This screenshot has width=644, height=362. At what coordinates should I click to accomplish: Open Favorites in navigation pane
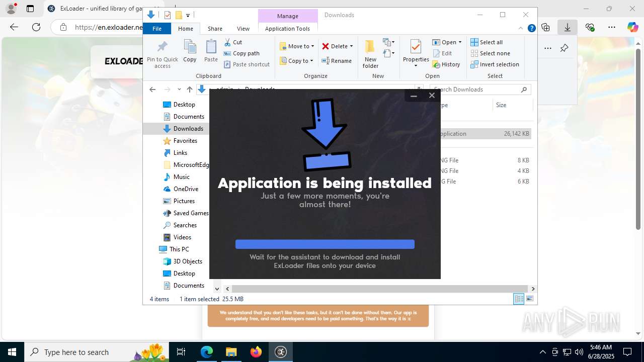[x=185, y=141]
